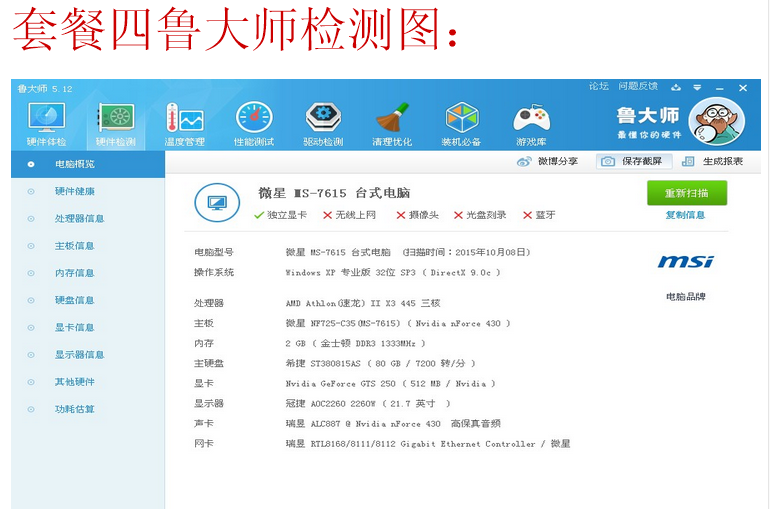This screenshot has width=770, height=509.
Task: Click the 保存截屏 save screenshot button
Action: [634, 161]
